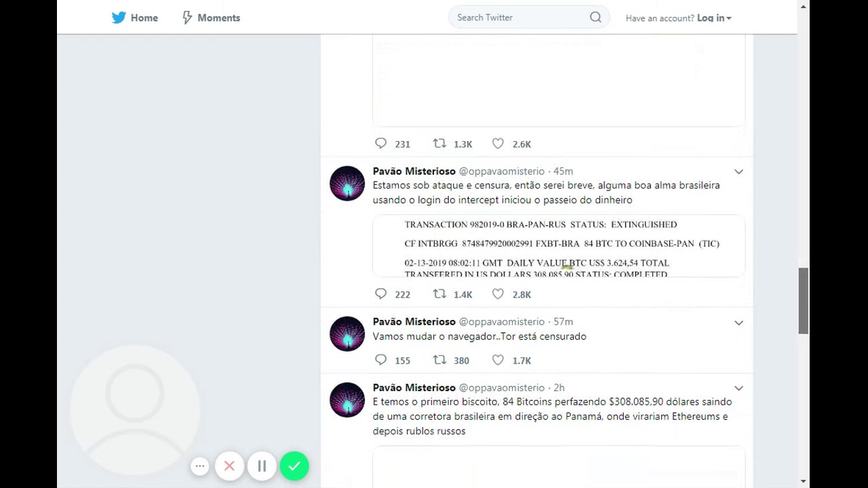Retweet the 57m tweet with 380 retweets
This screenshot has height=488, width=868.
(439, 360)
